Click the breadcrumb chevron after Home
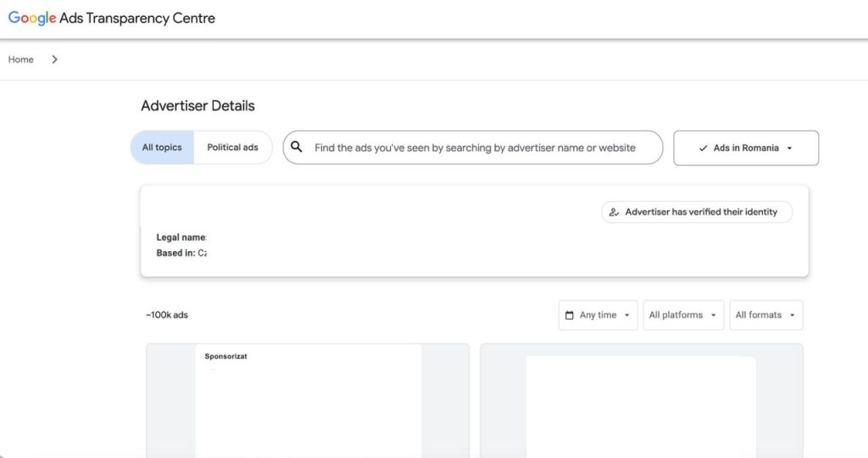Image resolution: width=868 pixels, height=458 pixels. (54, 59)
